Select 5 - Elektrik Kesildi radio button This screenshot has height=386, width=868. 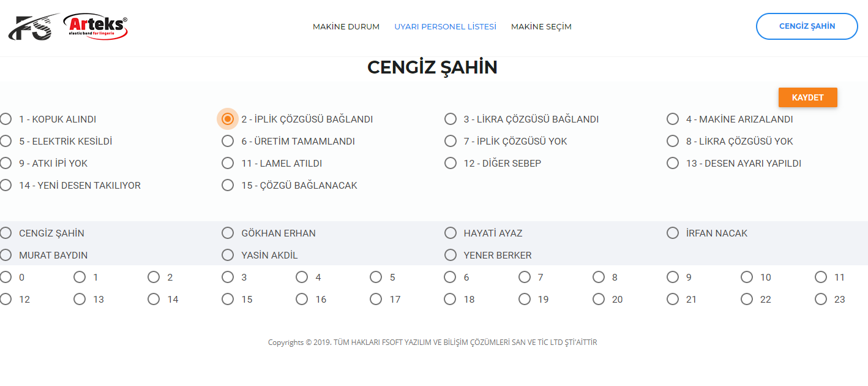click(x=6, y=142)
